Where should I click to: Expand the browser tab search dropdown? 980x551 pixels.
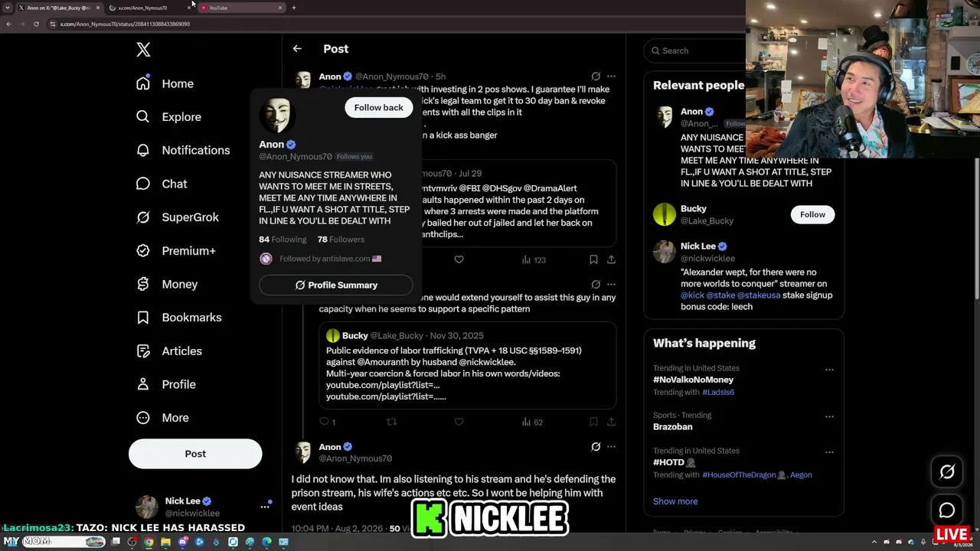[7, 8]
